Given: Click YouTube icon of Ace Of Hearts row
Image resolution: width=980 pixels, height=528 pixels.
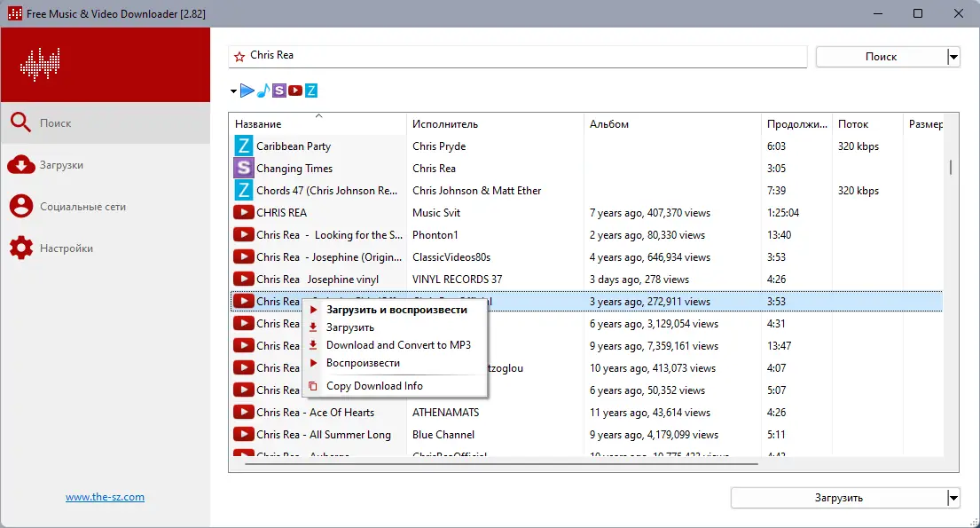Looking at the screenshot, I should 243,412.
